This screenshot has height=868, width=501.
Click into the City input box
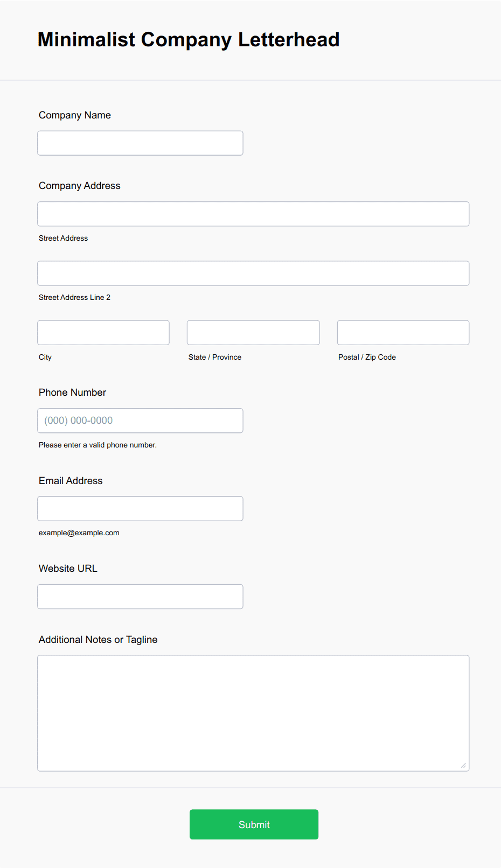(x=103, y=333)
